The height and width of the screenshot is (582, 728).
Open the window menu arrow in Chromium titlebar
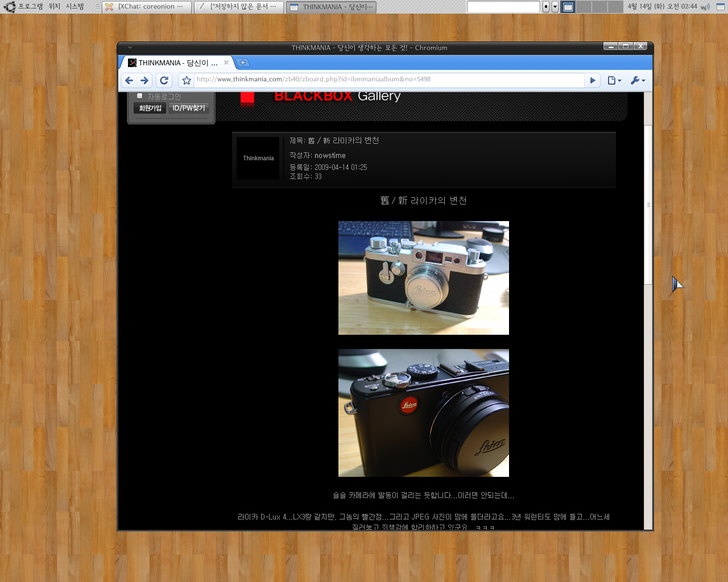point(130,48)
